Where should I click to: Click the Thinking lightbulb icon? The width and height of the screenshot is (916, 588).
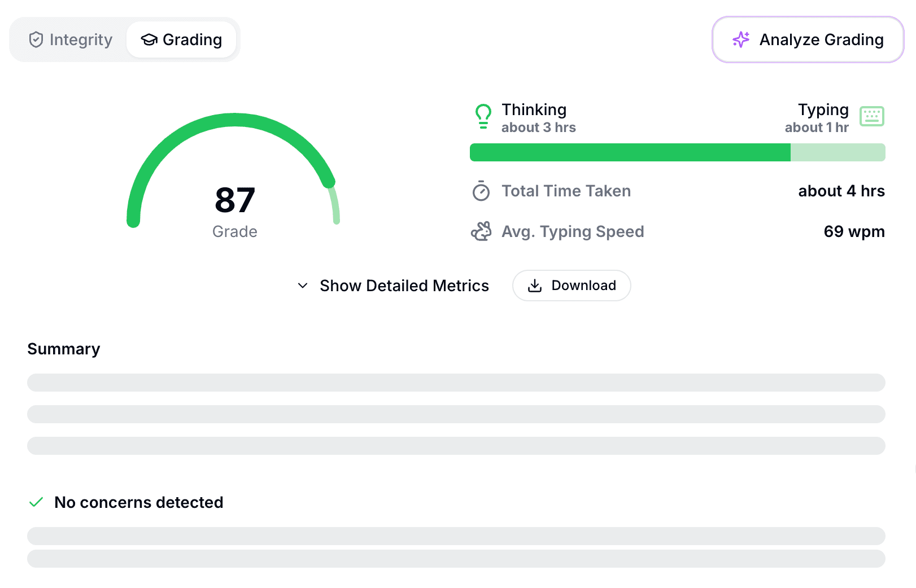coord(483,116)
